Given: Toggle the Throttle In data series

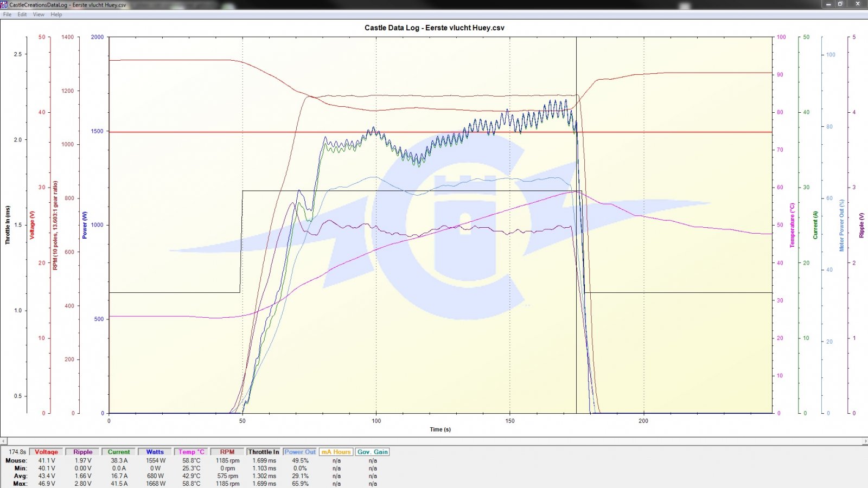Looking at the screenshot, I should click(x=264, y=452).
